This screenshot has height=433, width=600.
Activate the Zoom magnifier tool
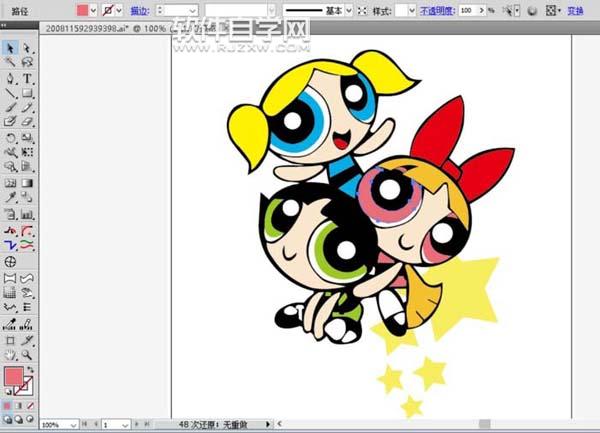27,355
